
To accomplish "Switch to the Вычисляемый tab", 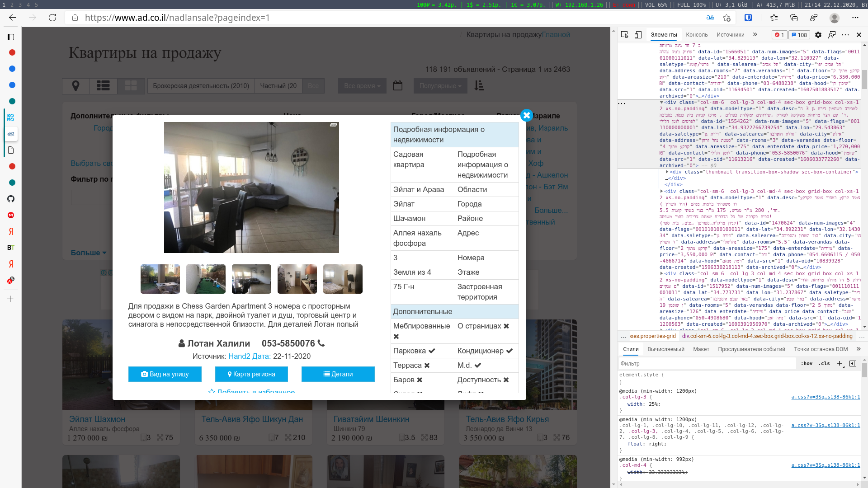I will point(665,349).
